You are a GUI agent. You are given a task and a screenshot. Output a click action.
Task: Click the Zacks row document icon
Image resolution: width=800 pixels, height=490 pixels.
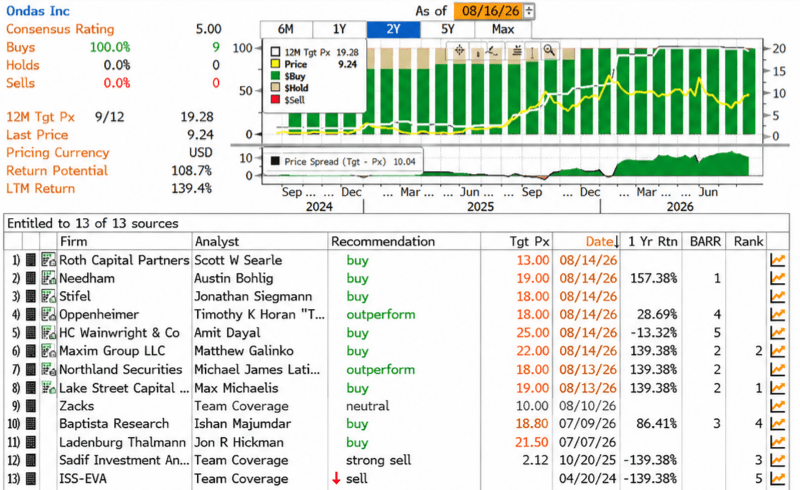(x=31, y=406)
